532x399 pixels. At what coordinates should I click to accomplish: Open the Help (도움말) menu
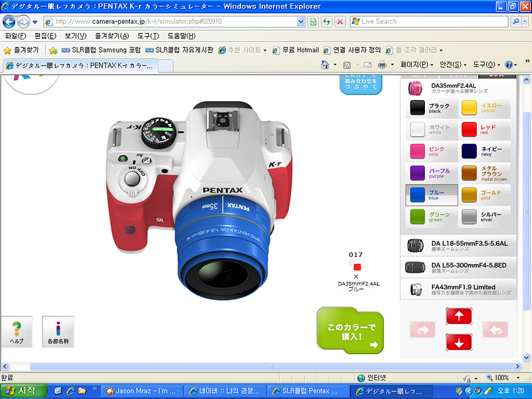click(182, 36)
